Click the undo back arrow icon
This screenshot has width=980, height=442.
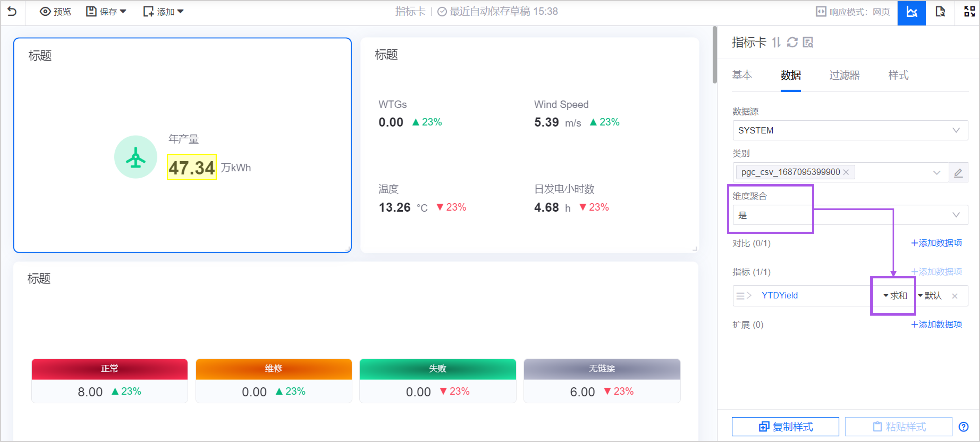click(12, 11)
